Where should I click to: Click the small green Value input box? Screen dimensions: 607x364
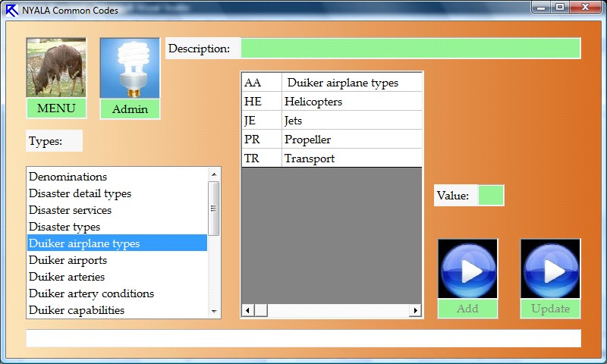491,196
